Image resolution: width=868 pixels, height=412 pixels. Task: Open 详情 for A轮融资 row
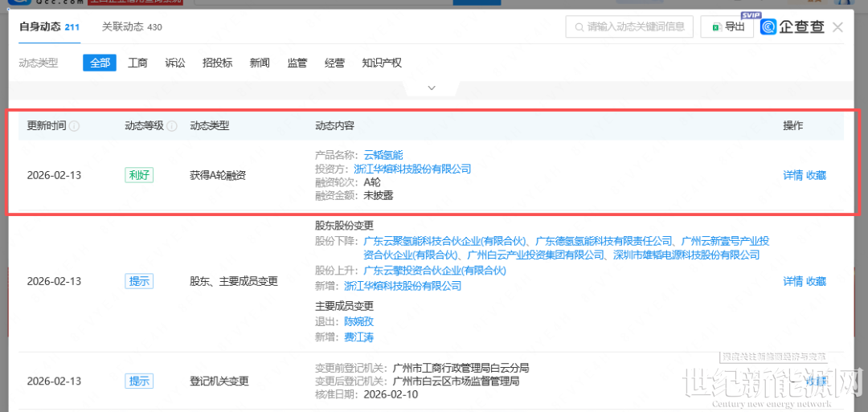792,175
